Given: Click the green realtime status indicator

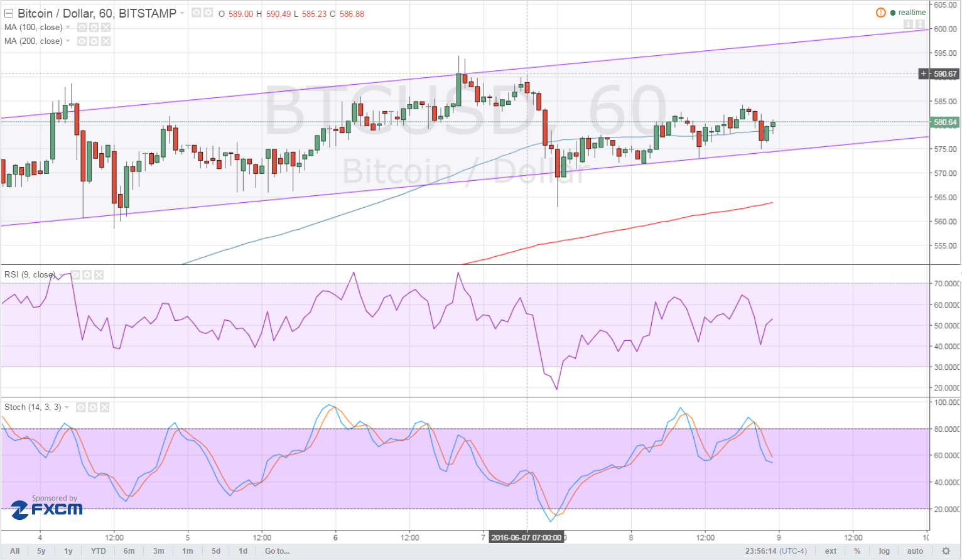Looking at the screenshot, I should click(x=908, y=13).
